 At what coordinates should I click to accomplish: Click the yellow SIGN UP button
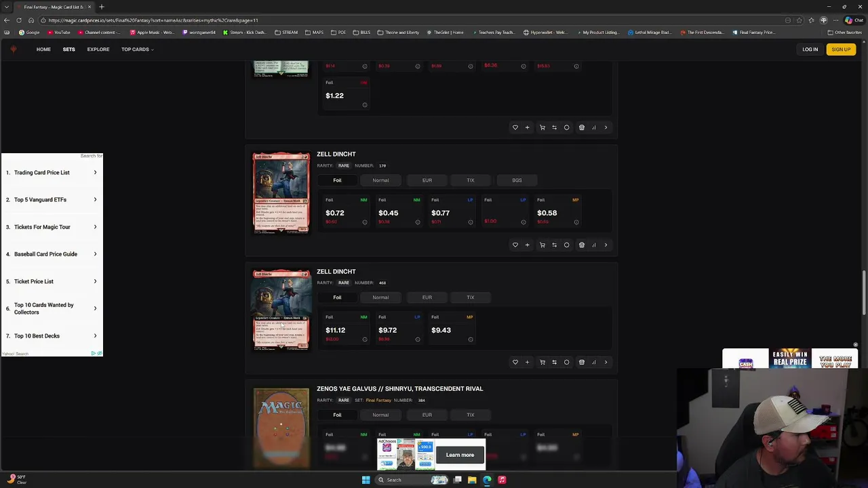coord(841,49)
